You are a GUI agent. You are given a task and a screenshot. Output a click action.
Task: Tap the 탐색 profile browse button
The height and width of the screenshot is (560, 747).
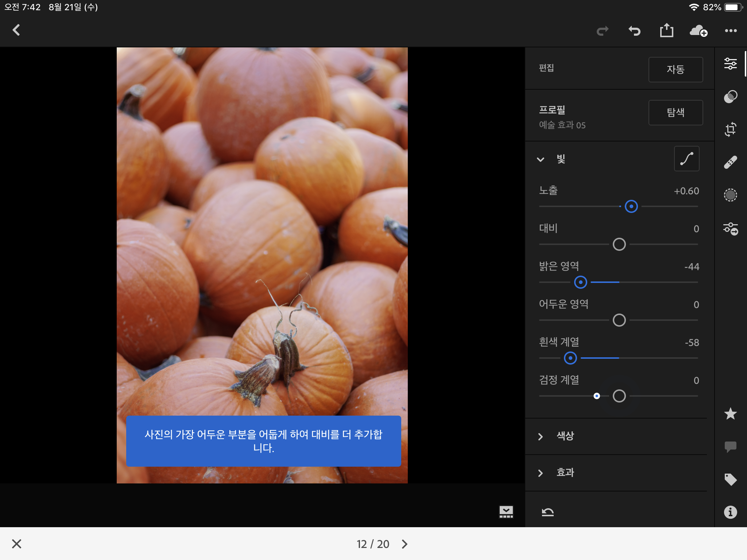676,113
